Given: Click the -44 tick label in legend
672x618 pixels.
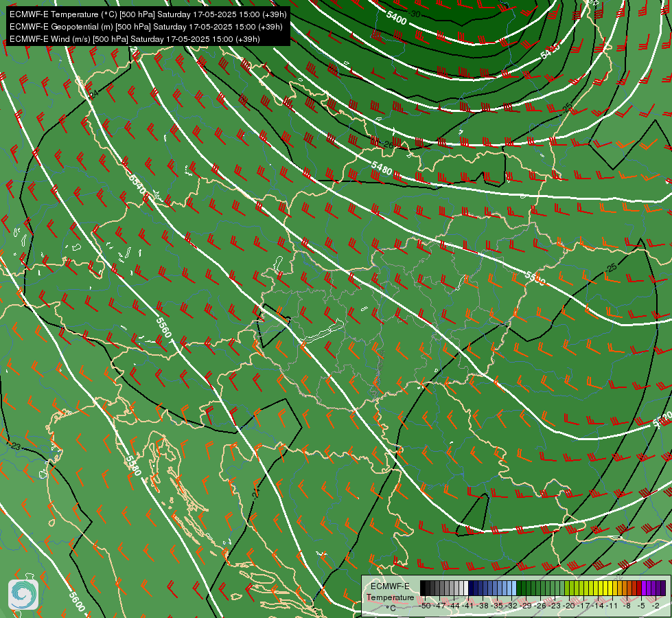Looking at the screenshot, I should [x=454, y=606].
